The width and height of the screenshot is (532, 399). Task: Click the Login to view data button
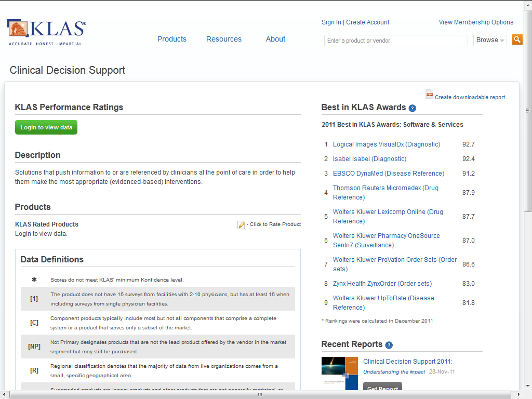tap(46, 127)
